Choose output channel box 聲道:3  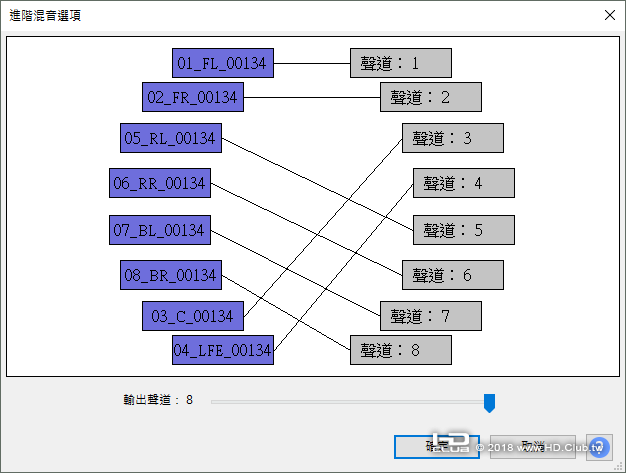[453, 138]
